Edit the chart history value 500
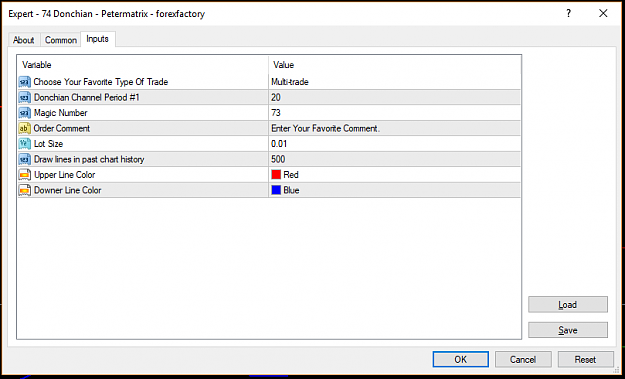The height and width of the screenshot is (379, 625). (x=395, y=159)
